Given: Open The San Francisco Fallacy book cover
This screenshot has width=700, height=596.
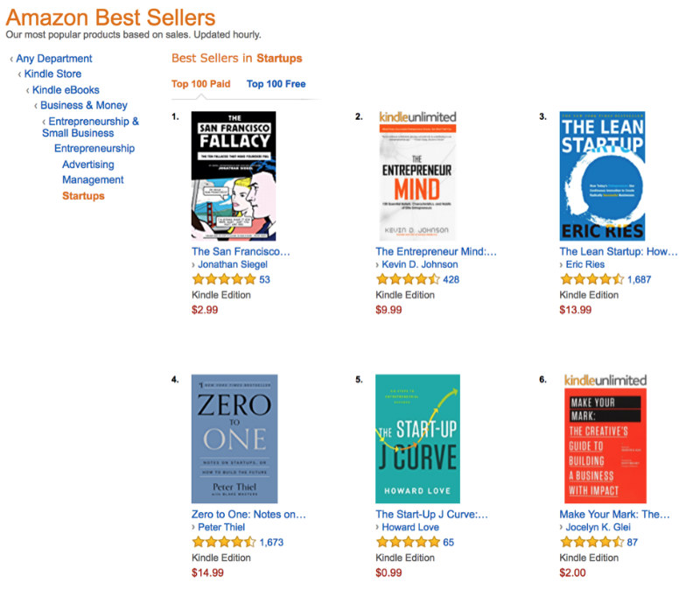Looking at the screenshot, I should click(234, 176).
